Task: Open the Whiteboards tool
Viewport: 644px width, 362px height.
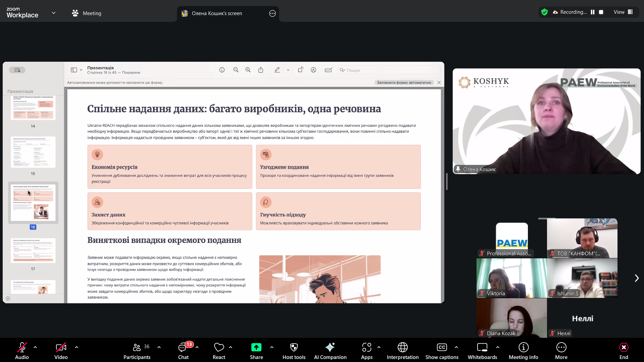Action: (482, 351)
